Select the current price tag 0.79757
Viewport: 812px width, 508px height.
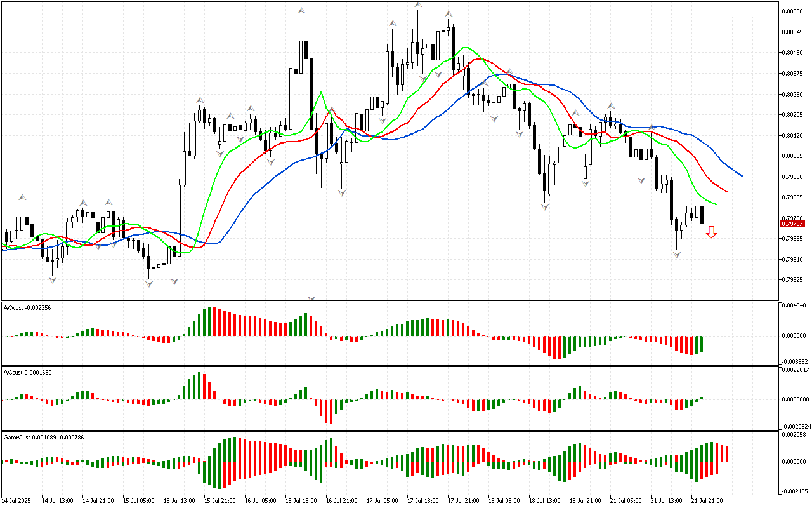tap(793, 224)
